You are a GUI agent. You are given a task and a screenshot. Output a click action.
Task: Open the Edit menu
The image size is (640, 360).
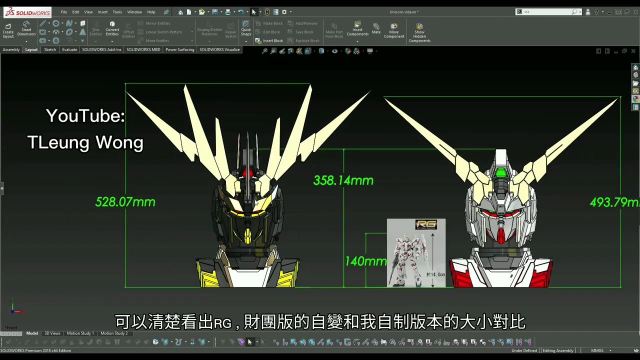[x=76, y=12]
